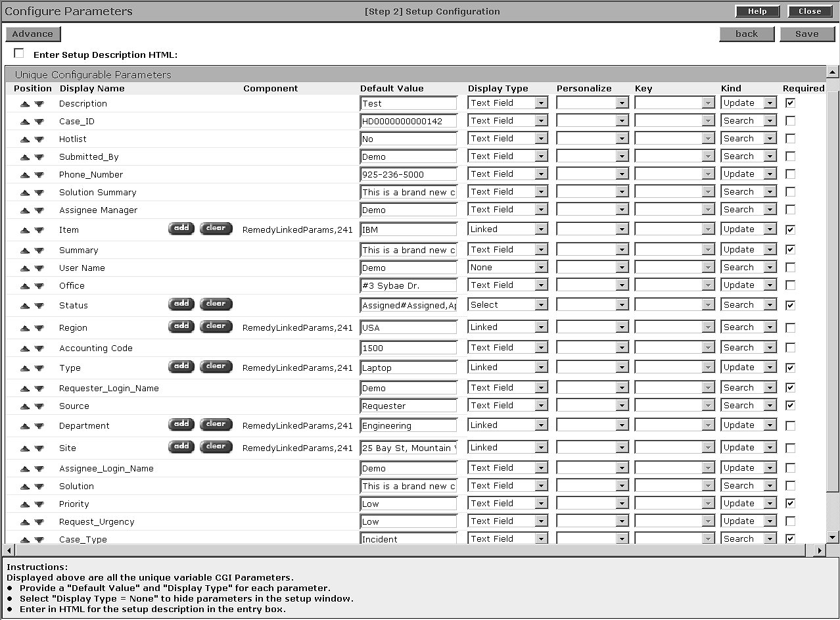Move User Name row up
Screen dimensions: 840x620
point(25,268)
